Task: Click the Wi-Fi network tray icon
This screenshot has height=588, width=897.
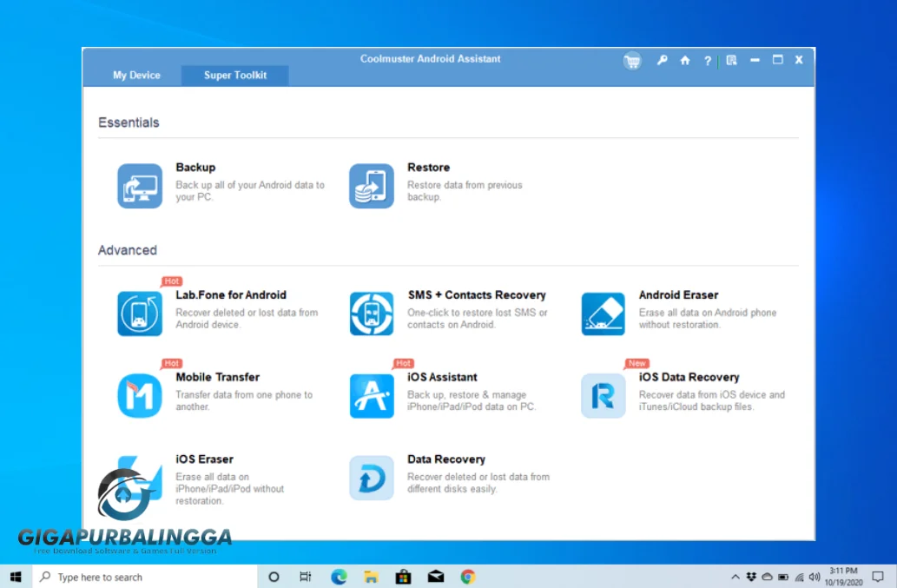Action: 799,577
